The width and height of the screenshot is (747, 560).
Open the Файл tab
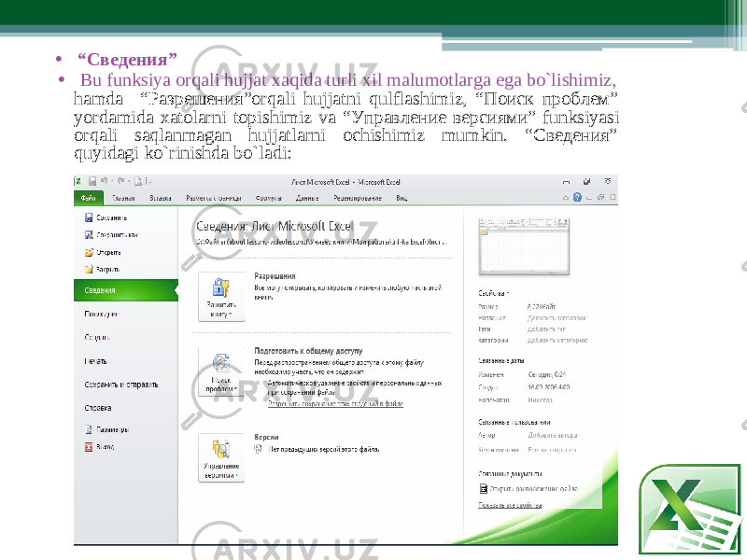[89, 198]
